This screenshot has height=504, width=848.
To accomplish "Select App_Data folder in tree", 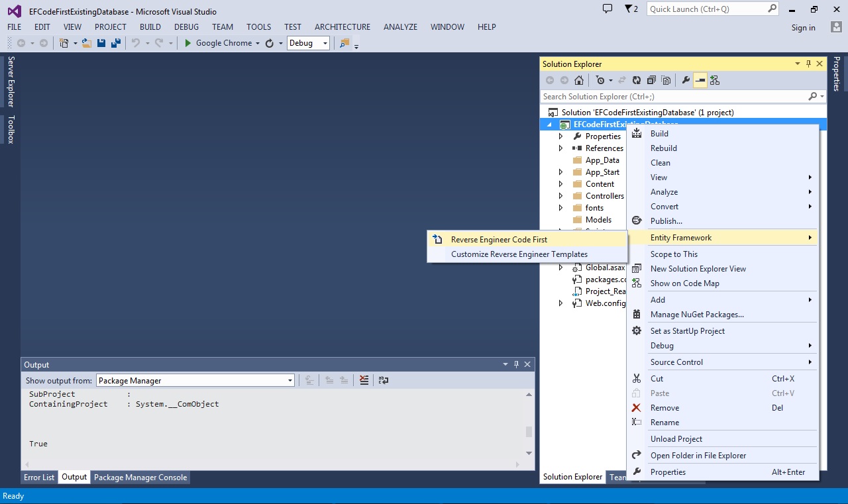I will point(602,160).
